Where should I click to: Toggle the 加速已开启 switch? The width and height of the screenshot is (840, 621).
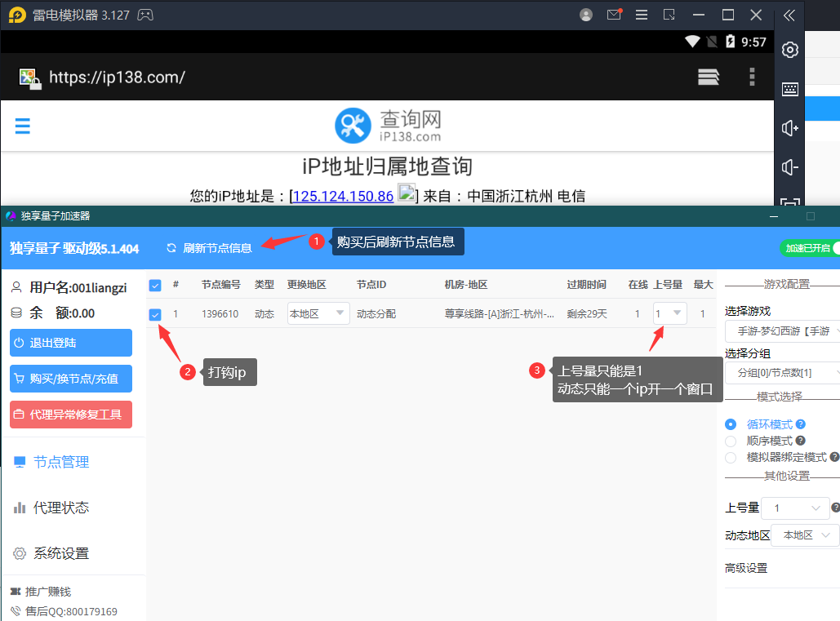(x=810, y=248)
